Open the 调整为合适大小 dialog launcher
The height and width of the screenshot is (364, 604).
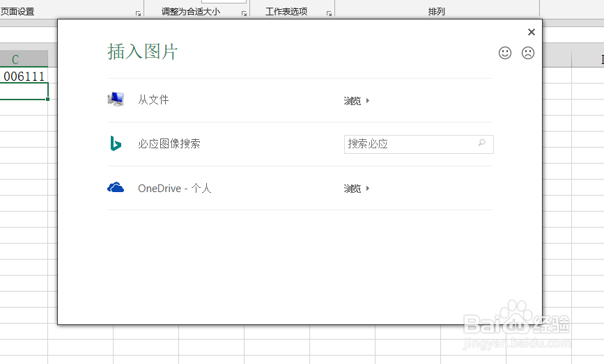pos(245,13)
